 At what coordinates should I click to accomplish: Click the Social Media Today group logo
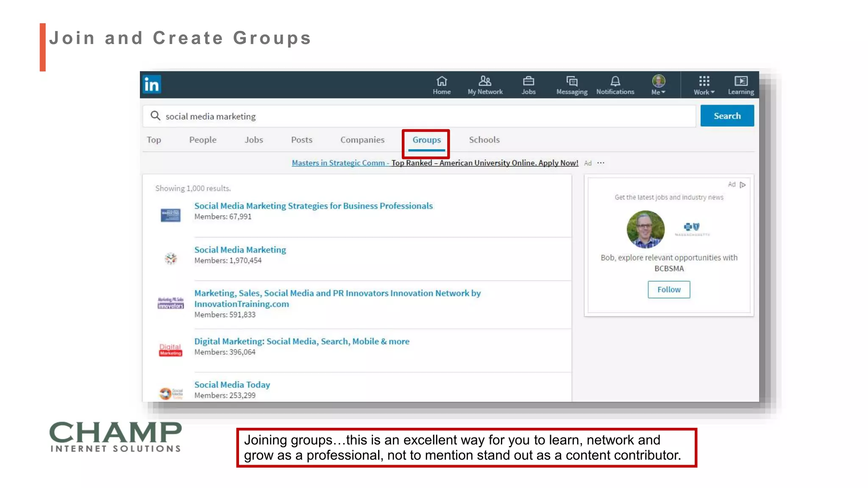[x=171, y=394]
